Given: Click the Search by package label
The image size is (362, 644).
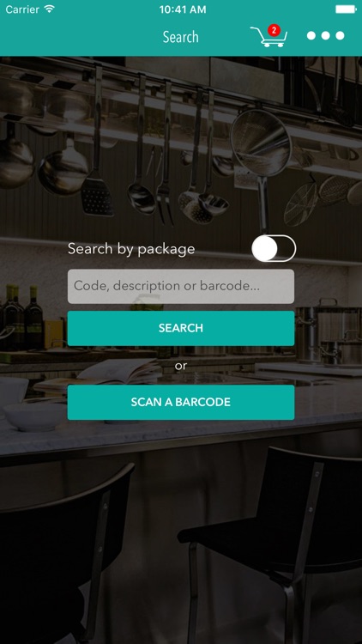Looking at the screenshot, I should coord(131,249).
